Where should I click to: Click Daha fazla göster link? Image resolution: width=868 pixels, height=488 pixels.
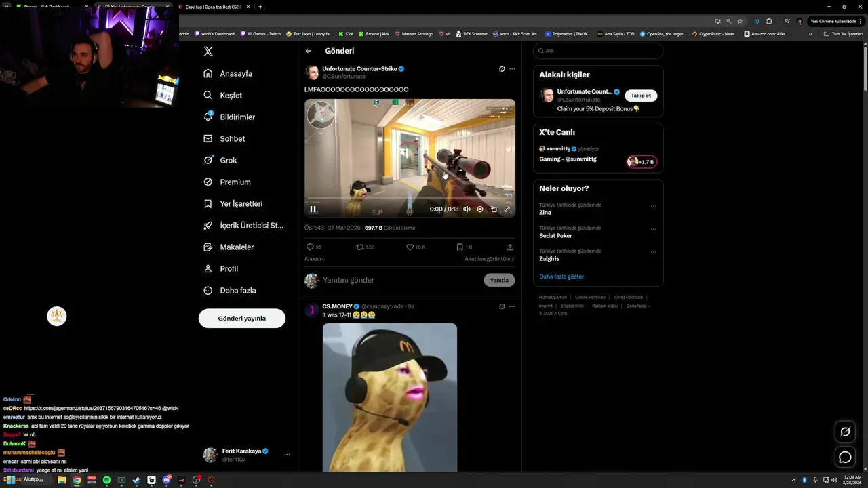point(561,277)
